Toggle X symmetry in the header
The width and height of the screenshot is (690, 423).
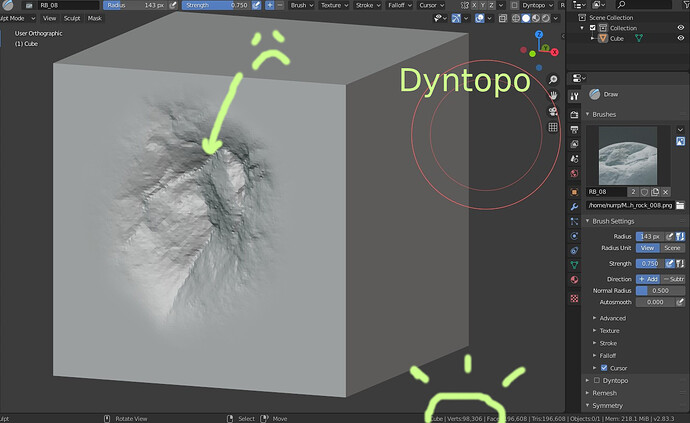click(474, 5)
